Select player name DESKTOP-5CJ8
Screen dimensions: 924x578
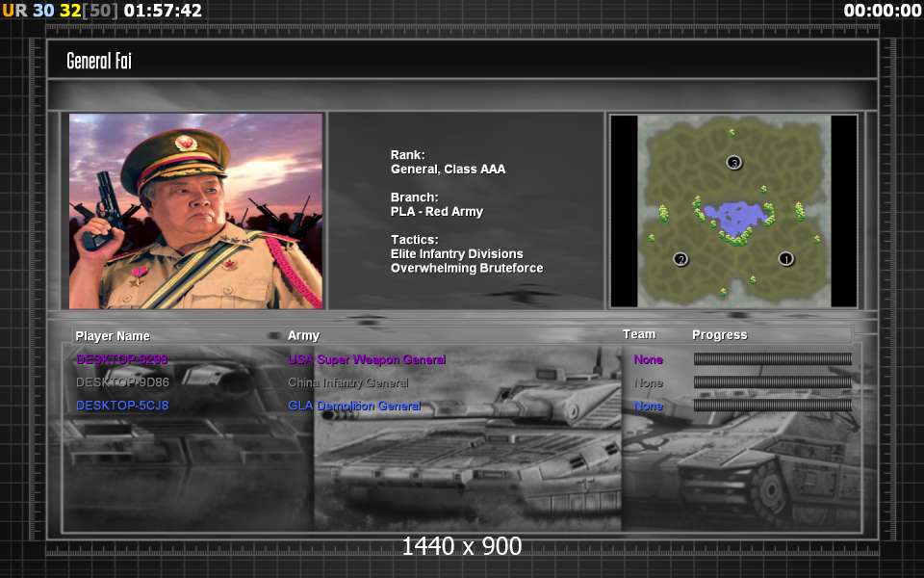click(121, 406)
